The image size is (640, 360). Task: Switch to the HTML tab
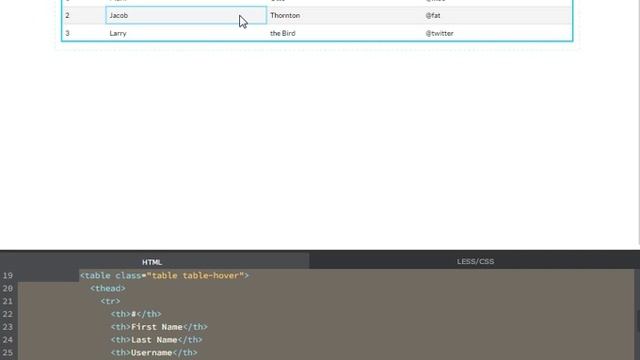coord(152,262)
